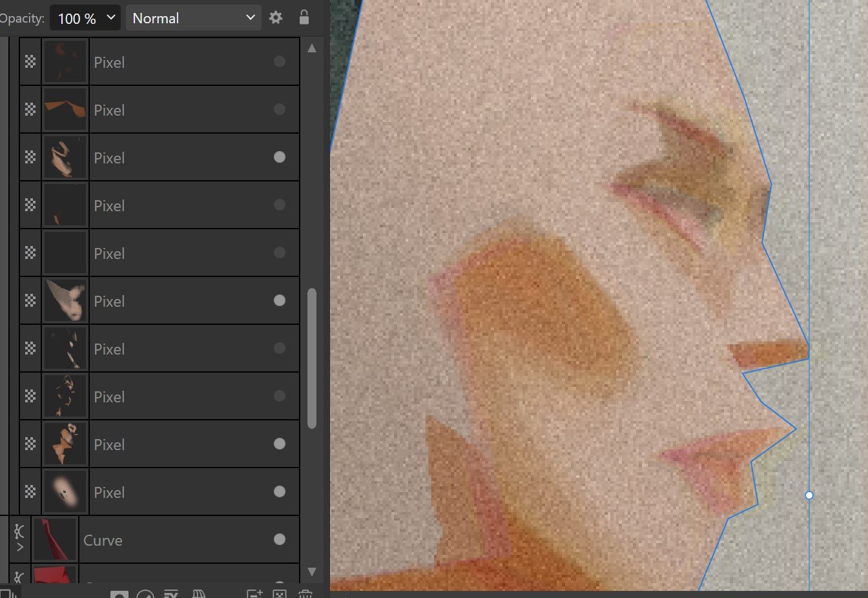Click scroll down arrow in Layers panel
Viewport: 868px width, 598px height.
pyautogui.click(x=312, y=572)
